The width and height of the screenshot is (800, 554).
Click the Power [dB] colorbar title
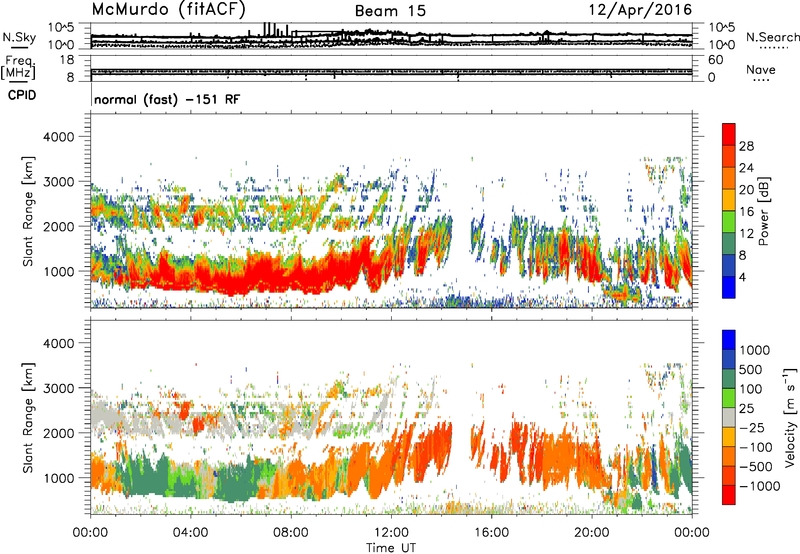pyautogui.click(x=764, y=211)
